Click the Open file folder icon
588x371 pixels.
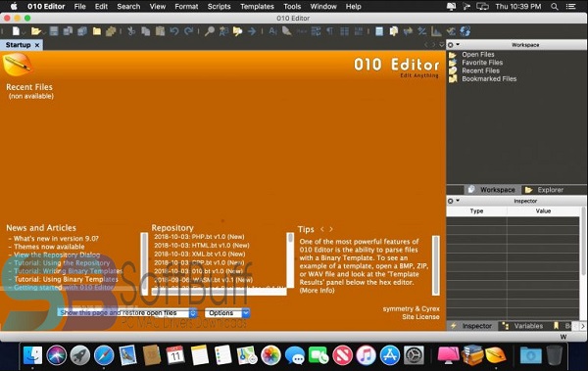pos(35,31)
